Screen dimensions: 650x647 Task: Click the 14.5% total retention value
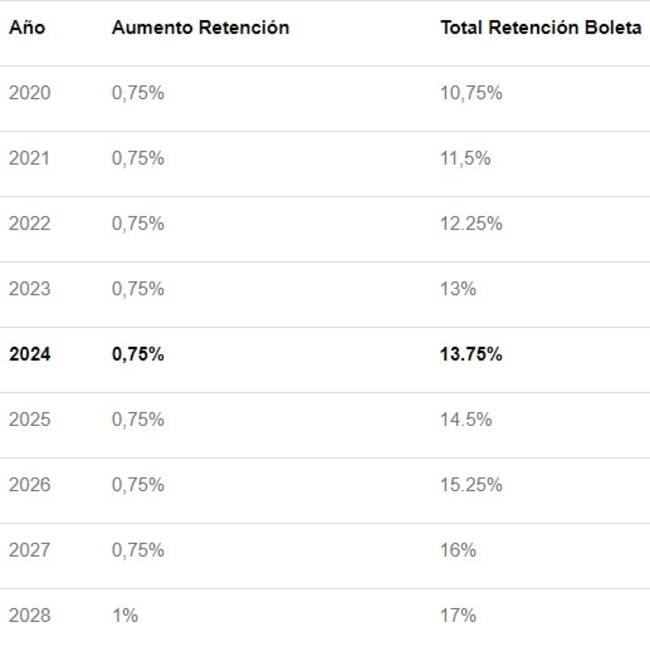click(466, 419)
